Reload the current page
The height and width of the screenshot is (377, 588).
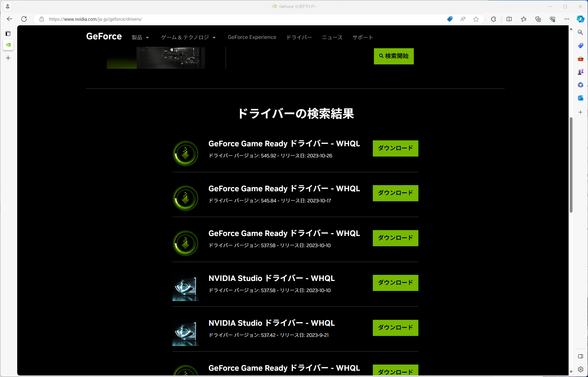pos(24,19)
